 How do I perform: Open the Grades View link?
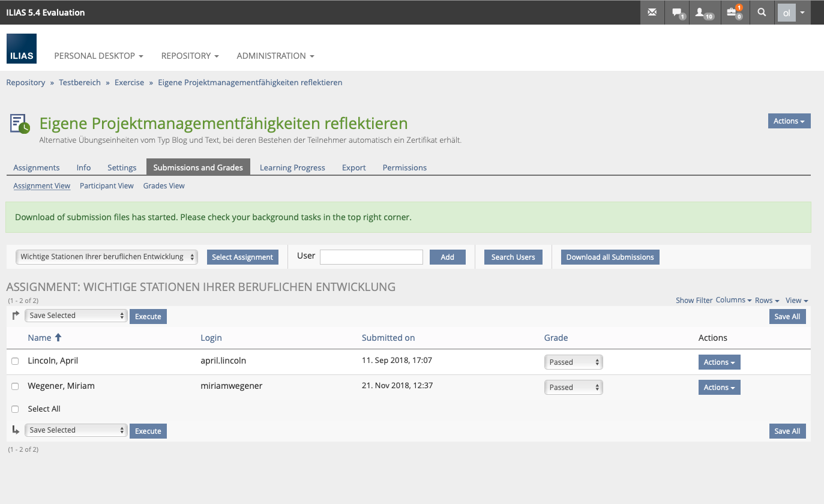164,186
